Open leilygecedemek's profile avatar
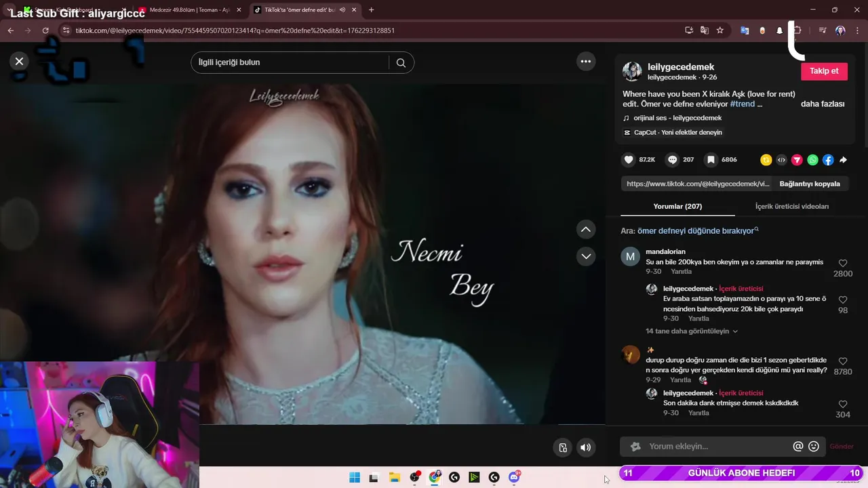 tap(632, 71)
